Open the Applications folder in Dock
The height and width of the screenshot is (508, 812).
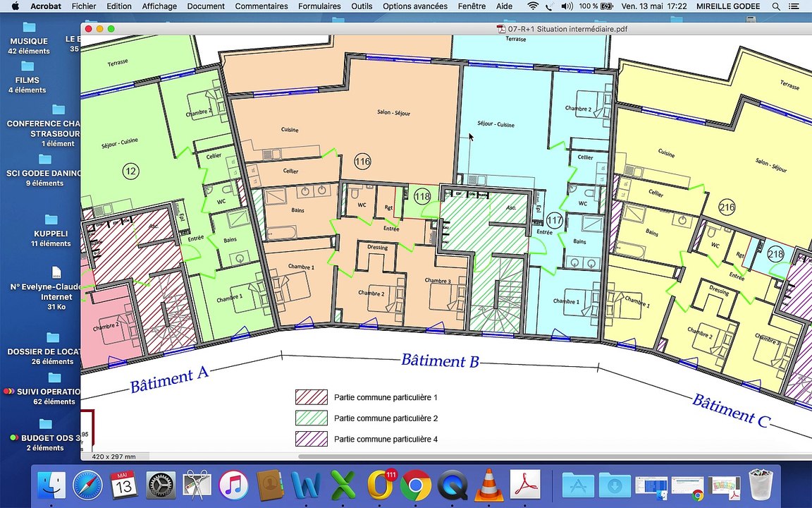(x=577, y=485)
